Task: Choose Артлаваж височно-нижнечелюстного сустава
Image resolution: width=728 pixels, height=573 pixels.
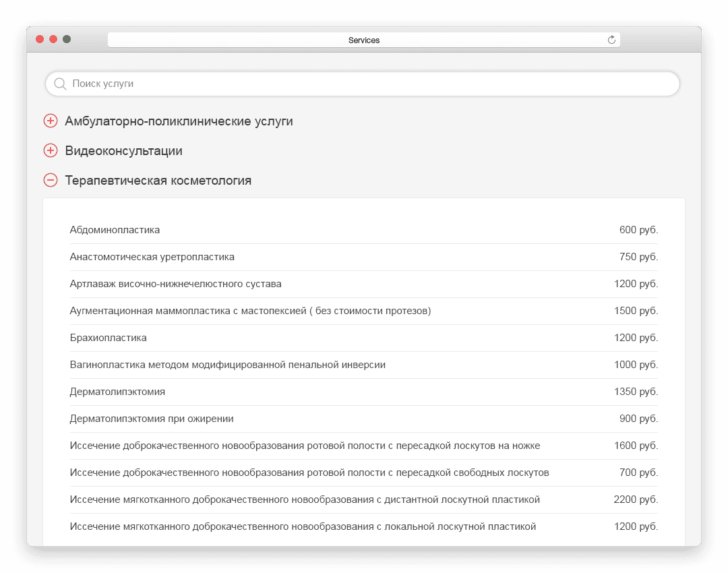Action: point(175,284)
